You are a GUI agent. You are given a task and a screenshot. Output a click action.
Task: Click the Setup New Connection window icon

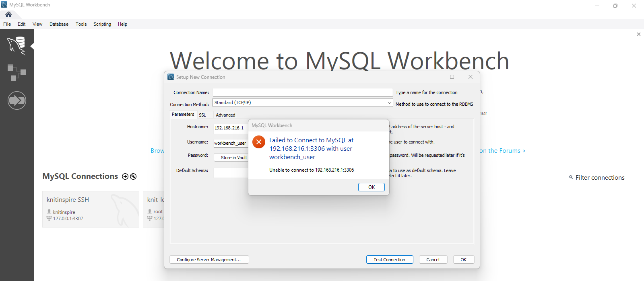click(171, 77)
